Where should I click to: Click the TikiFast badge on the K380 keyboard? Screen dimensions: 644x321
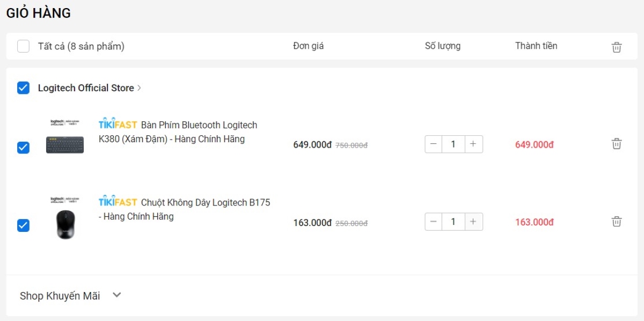click(x=118, y=125)
